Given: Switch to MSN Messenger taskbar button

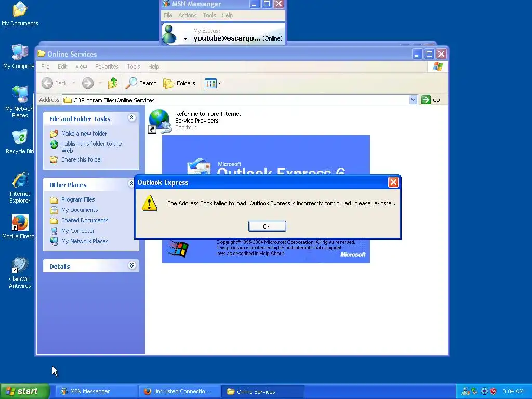Looking at the screenshot, I should pos(96,391).
